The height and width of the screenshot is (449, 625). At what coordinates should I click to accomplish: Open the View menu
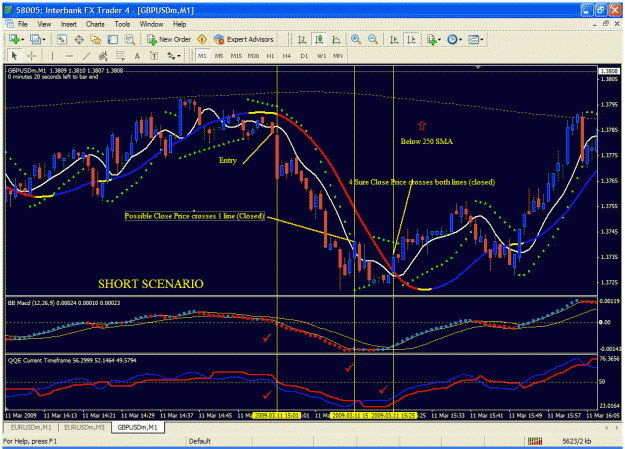pyautogui.click(x=44, y=24)
